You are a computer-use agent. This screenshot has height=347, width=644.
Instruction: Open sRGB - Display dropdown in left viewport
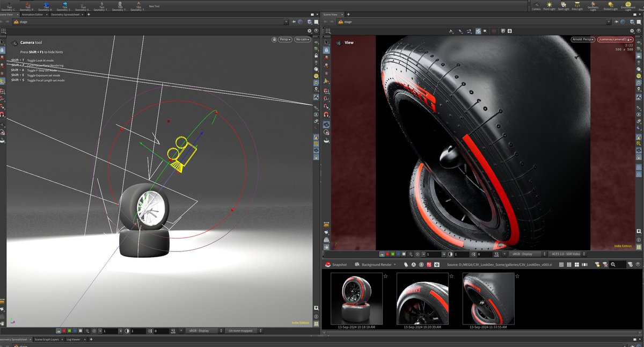coord(205,331)
